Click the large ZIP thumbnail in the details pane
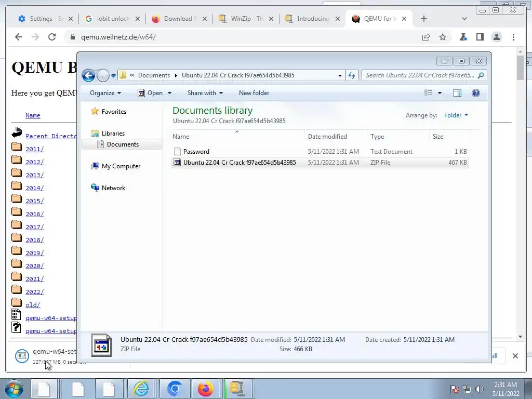Screen dimensions: 532x399 tap(101, 345)
